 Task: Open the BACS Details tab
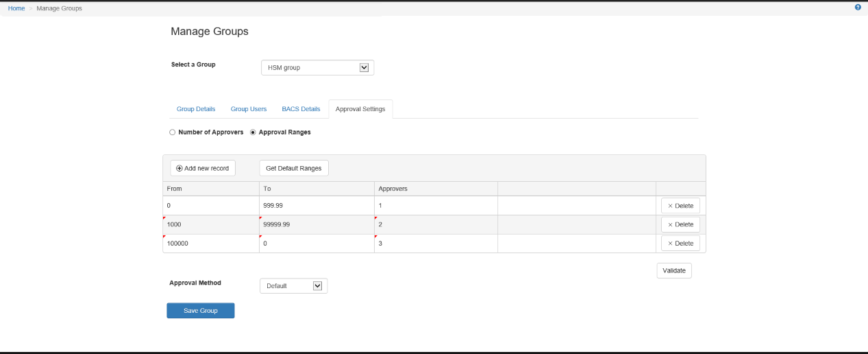coord(301,109)
